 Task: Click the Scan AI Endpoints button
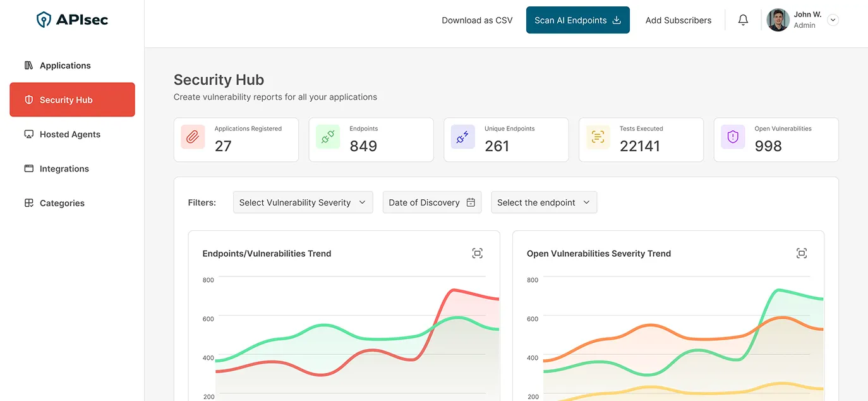pyautogui.click(x=577, y=20)
